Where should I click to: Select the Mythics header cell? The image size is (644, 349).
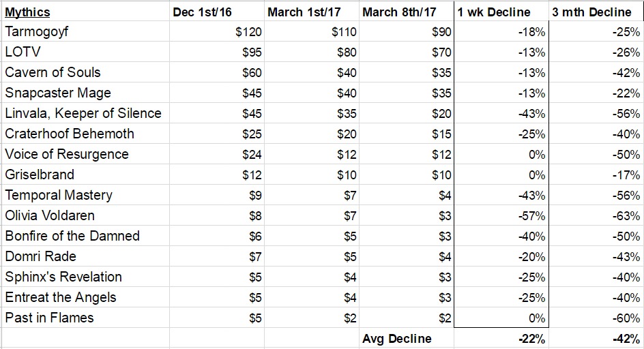(x=85, y=12)
